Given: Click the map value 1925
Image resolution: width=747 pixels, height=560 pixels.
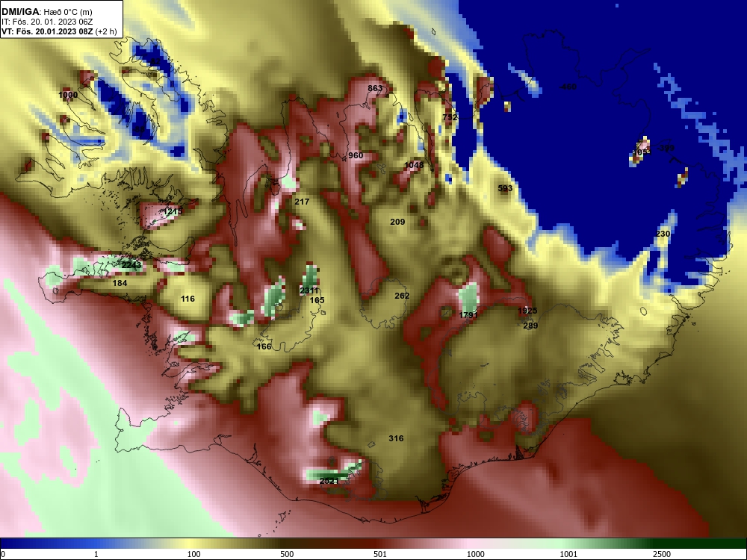Looking at the screenshot, I should point(527,311).
